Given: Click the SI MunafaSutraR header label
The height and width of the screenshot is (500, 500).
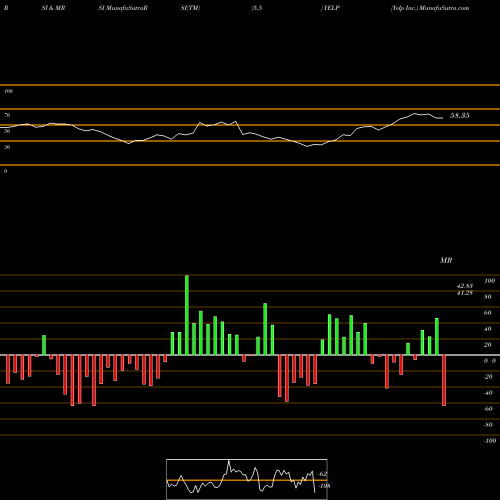Looking at the screenshot, I should [123, 8].
